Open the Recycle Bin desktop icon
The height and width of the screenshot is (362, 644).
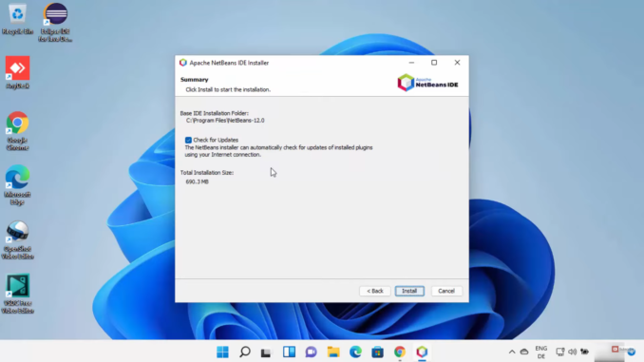(17, 19)
